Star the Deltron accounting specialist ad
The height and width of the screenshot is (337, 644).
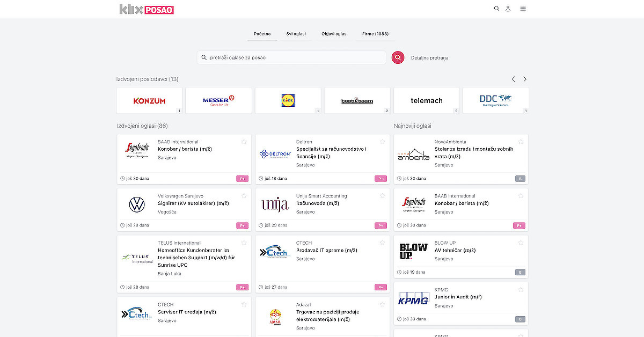(x=382, y=142)
